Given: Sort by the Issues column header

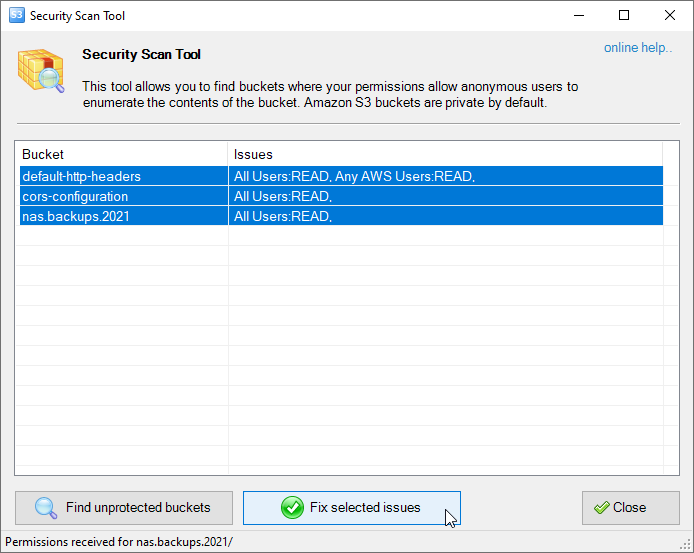Looking at the screenshot, I should click(445, 154).
